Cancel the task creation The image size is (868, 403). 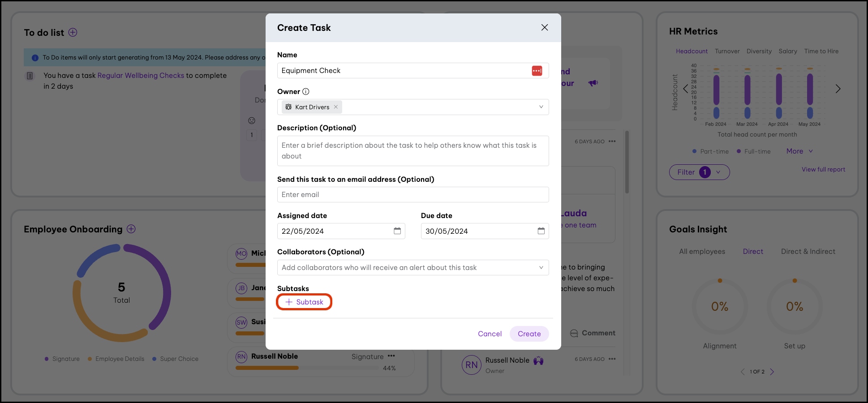click(490, 334)
